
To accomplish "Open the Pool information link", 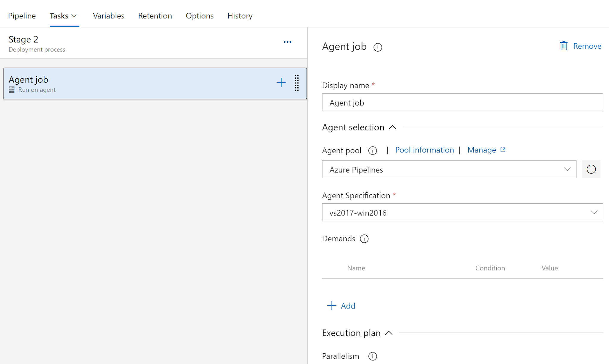I will (x=424, y=150).
